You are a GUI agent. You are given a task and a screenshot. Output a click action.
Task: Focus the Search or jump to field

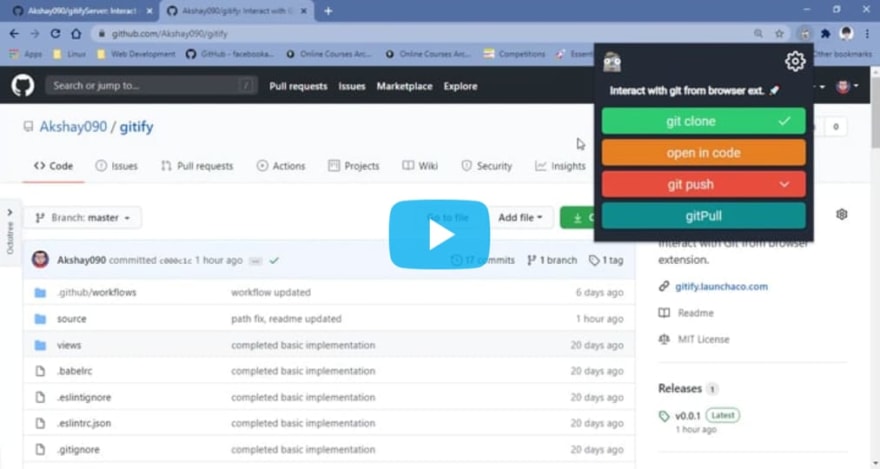click(151, 86)
